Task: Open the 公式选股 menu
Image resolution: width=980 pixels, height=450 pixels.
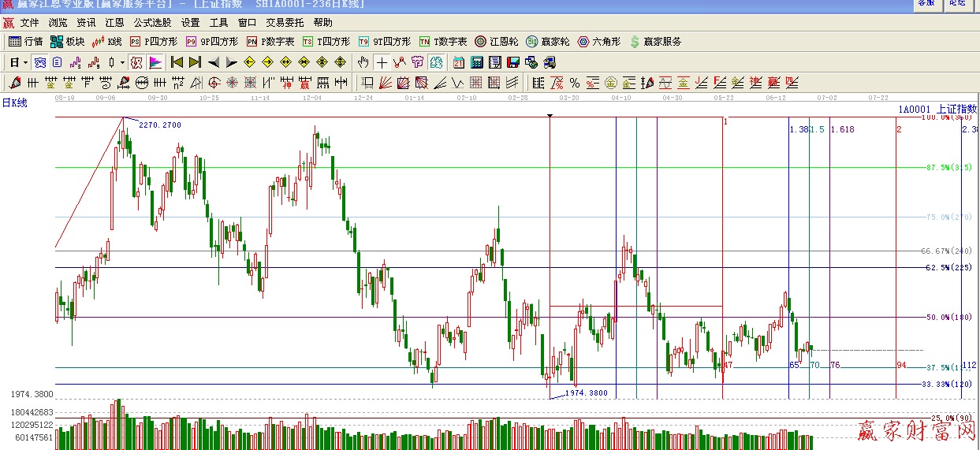Action: (152, 23)
